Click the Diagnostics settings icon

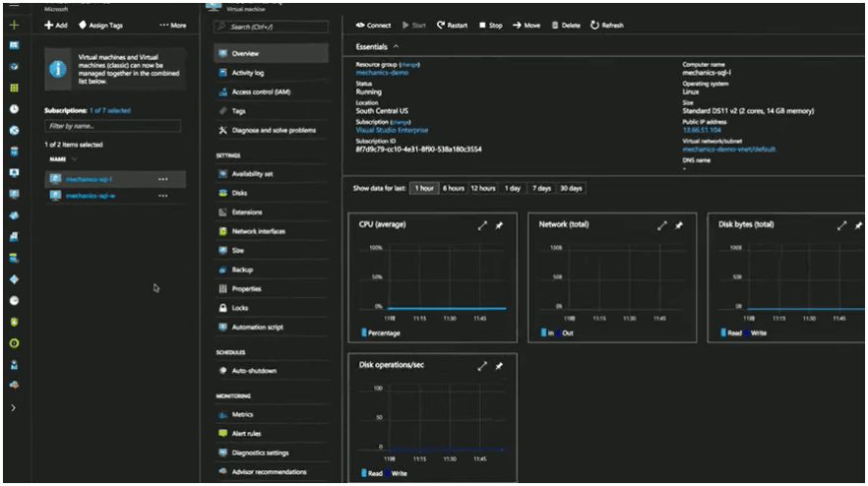[223, 453]
